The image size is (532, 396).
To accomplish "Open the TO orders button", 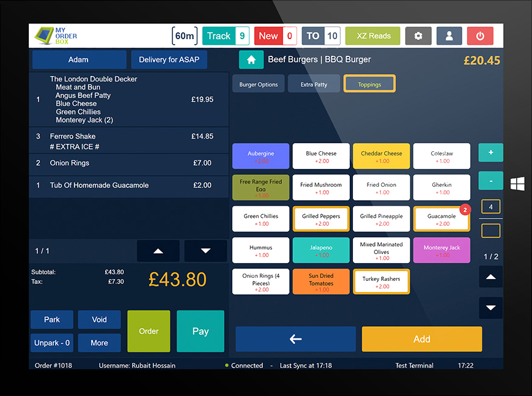I will (321, 36).
